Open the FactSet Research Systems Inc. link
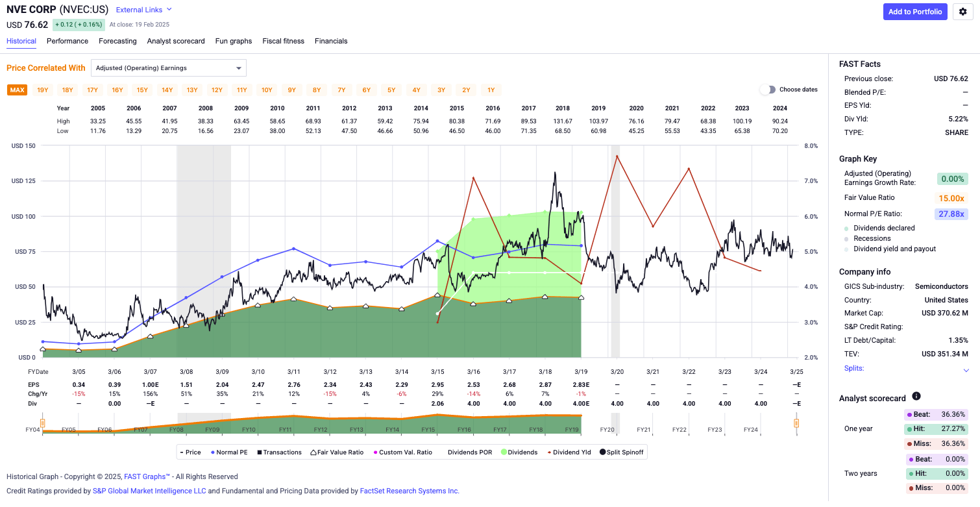Viewport: 980px width, 507px height. 409,491
